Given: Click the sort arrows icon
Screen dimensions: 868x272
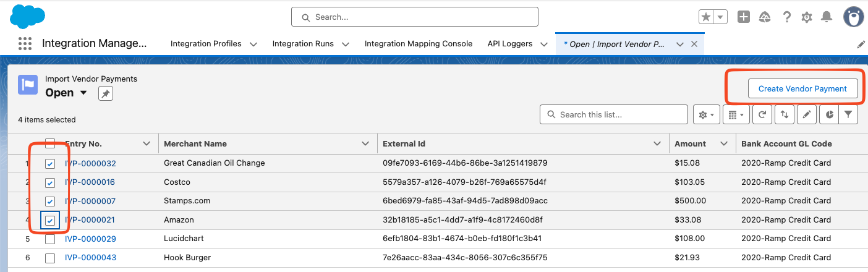Looking at the screenshot, I should (x=784, y=114).
